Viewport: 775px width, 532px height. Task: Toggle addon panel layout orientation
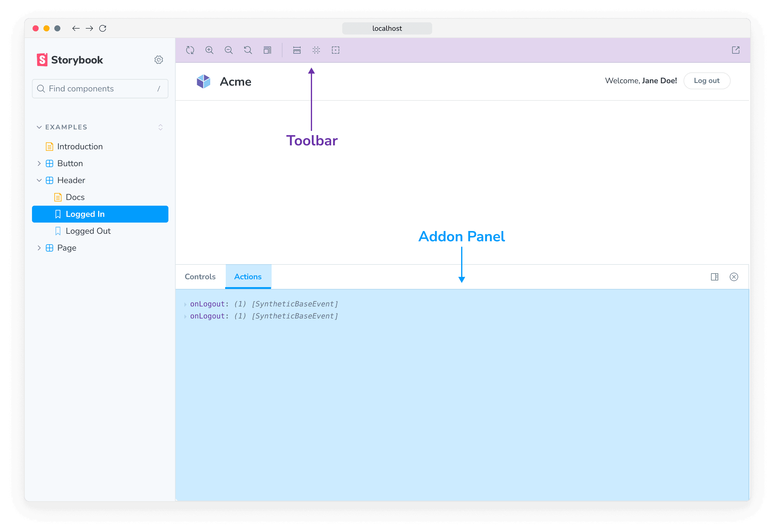tap(715, 277)
